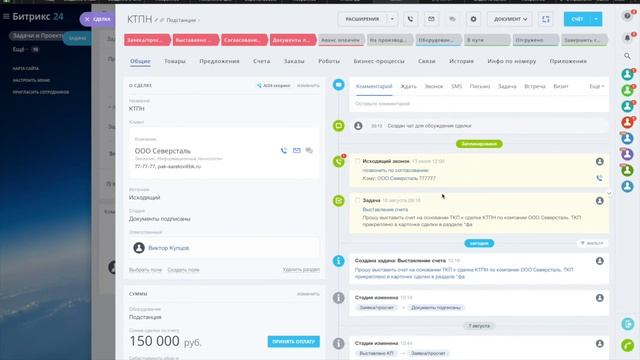Open deal settings via the gear icon

[473, 19]
